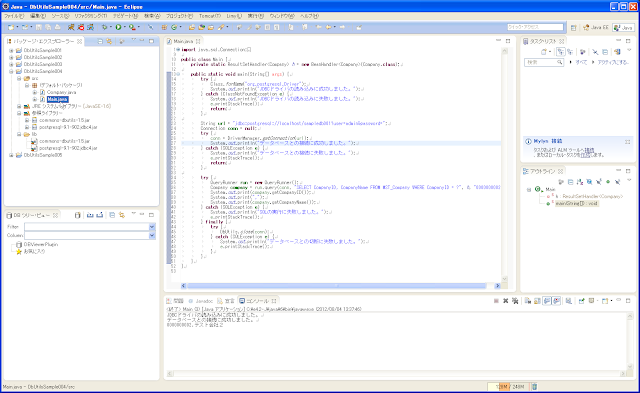Expand the DbUtilsSample002 project

(11, 58)
